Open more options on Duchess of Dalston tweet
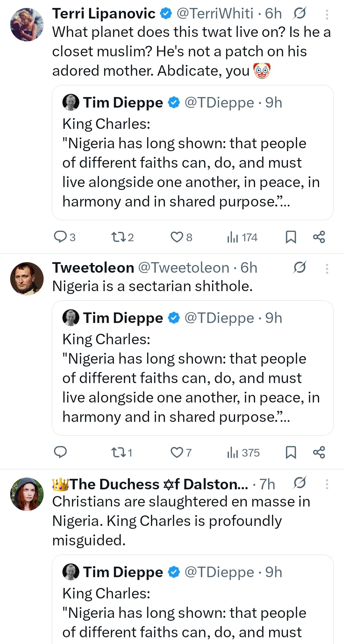344x644 pixels. [x=327, y=484]
